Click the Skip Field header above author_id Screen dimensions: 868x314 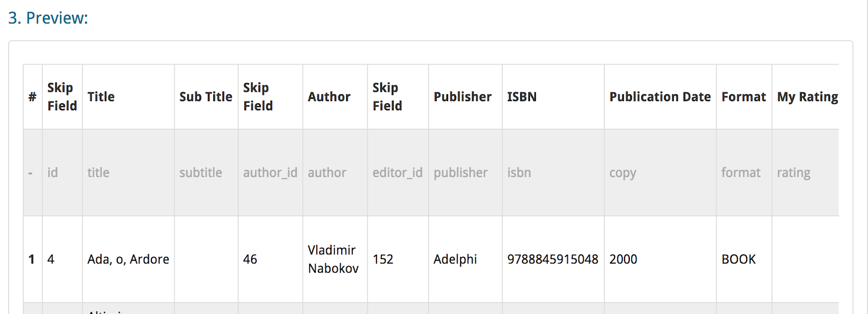point(258,97)
